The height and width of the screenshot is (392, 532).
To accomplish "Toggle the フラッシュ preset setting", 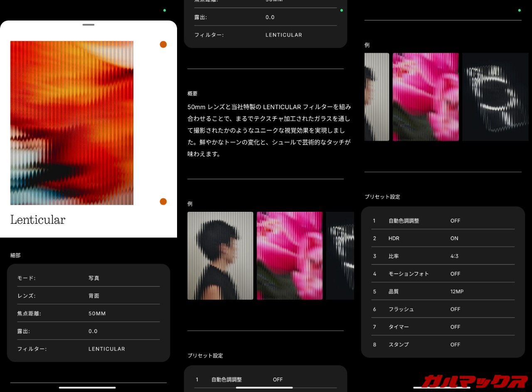I will 443,309.
